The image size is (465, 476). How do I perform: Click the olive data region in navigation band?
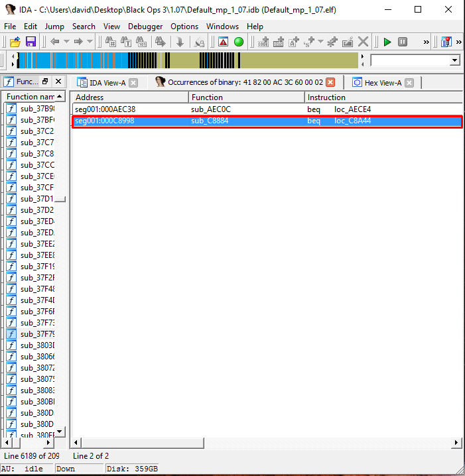[299, 60]
